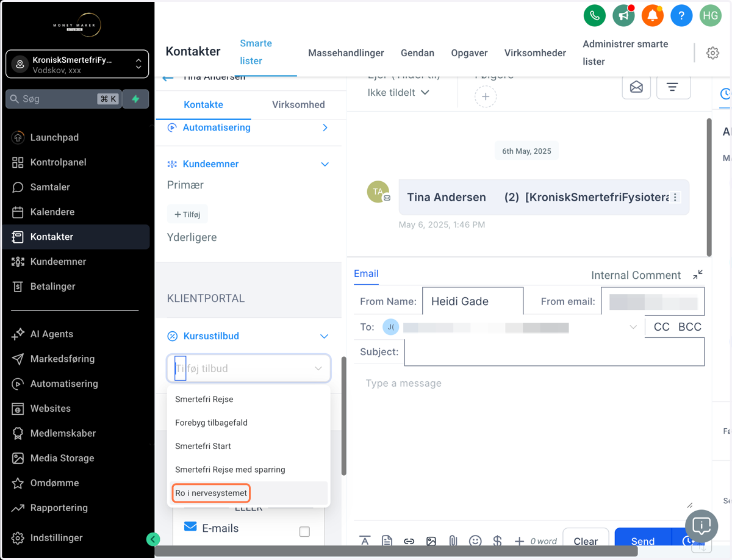Image resolution: width=732 pixels, height=560 pixels.
Task: Go back using the left arrow
Action: (168, 78)
